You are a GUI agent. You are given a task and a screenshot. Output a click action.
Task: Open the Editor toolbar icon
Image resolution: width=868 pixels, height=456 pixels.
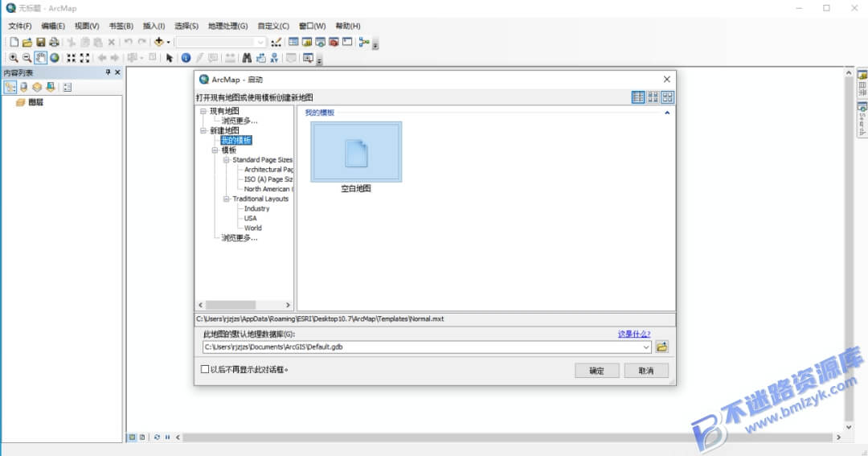point(276,42)
